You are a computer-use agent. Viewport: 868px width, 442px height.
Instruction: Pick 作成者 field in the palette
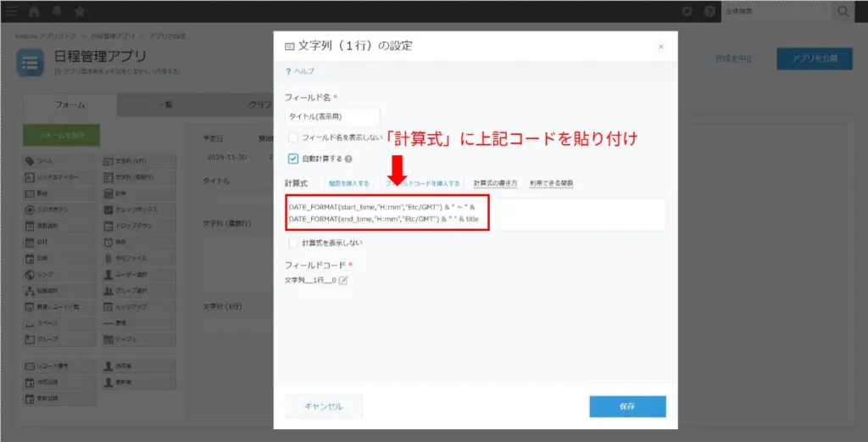(139, 366)
